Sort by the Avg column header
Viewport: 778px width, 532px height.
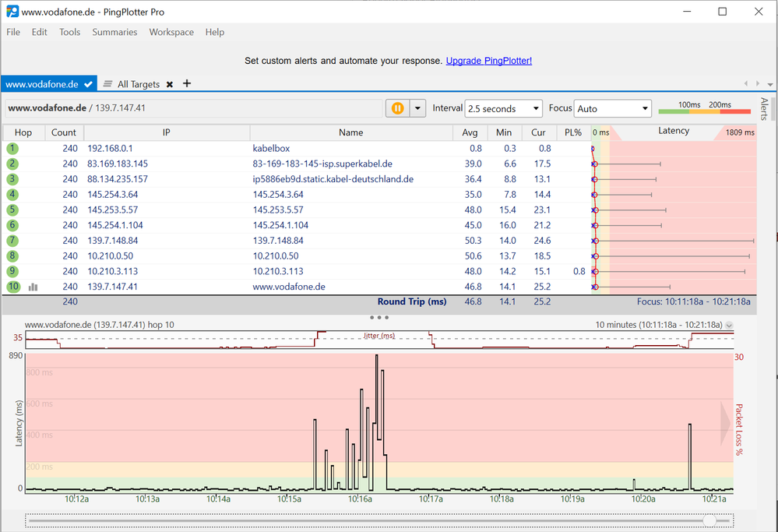click(x=470, y=132)
